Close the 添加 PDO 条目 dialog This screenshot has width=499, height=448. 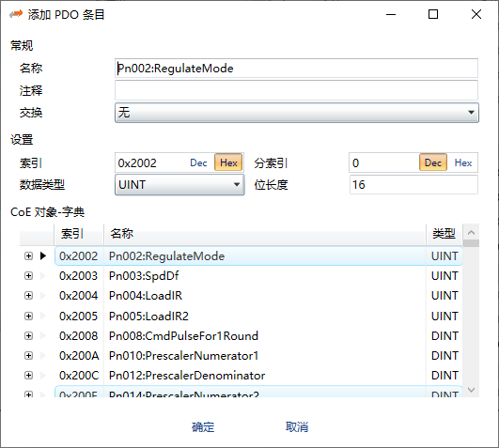[476, 14]
